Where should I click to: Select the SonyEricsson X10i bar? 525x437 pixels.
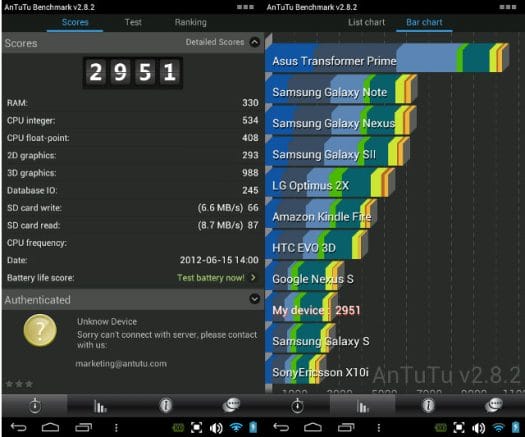(296, 369)
